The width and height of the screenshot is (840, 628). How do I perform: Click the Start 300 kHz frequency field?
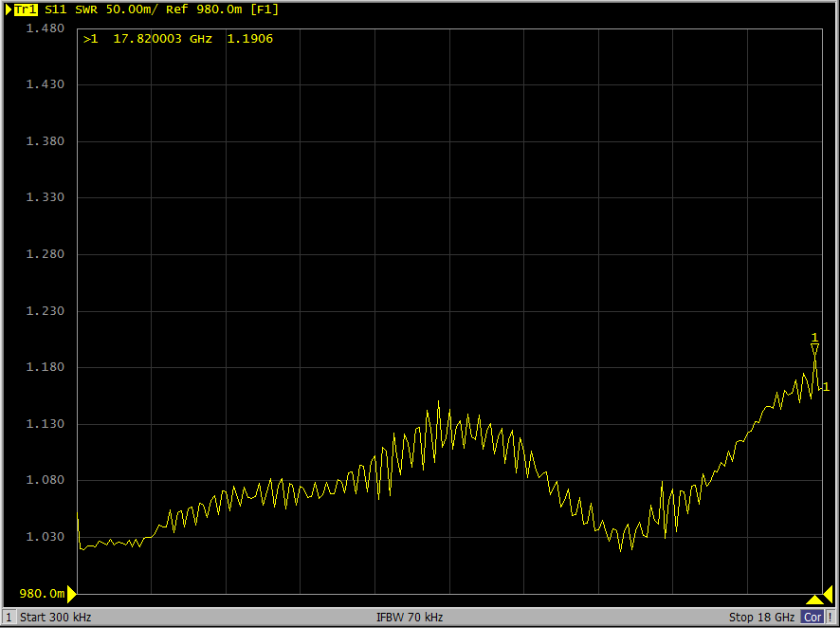pyautogui.click(x=55, y=618)
